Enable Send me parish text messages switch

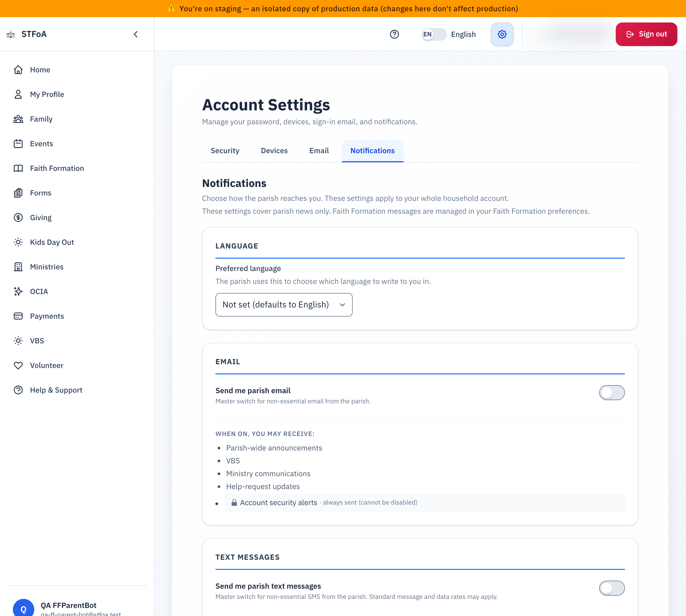[612, 588]
